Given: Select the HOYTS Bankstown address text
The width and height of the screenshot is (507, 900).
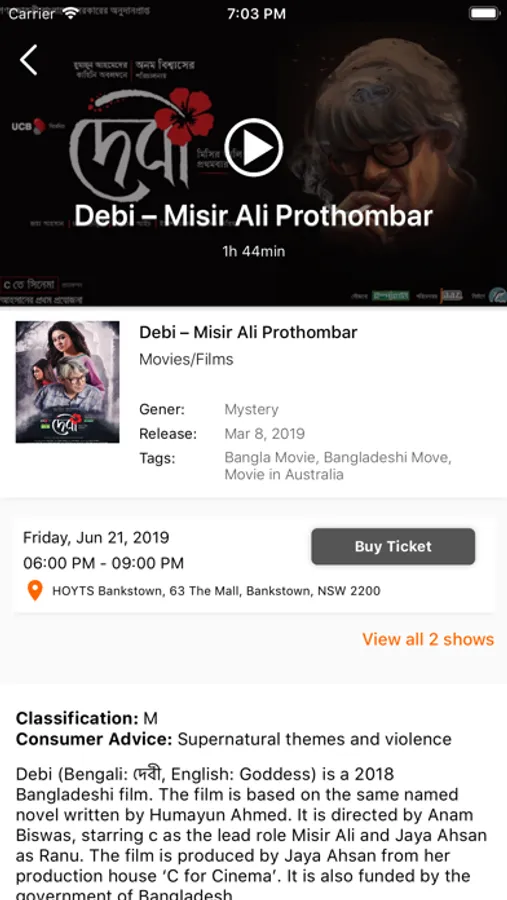Looking at the screenshot, I should click(216, 591).
